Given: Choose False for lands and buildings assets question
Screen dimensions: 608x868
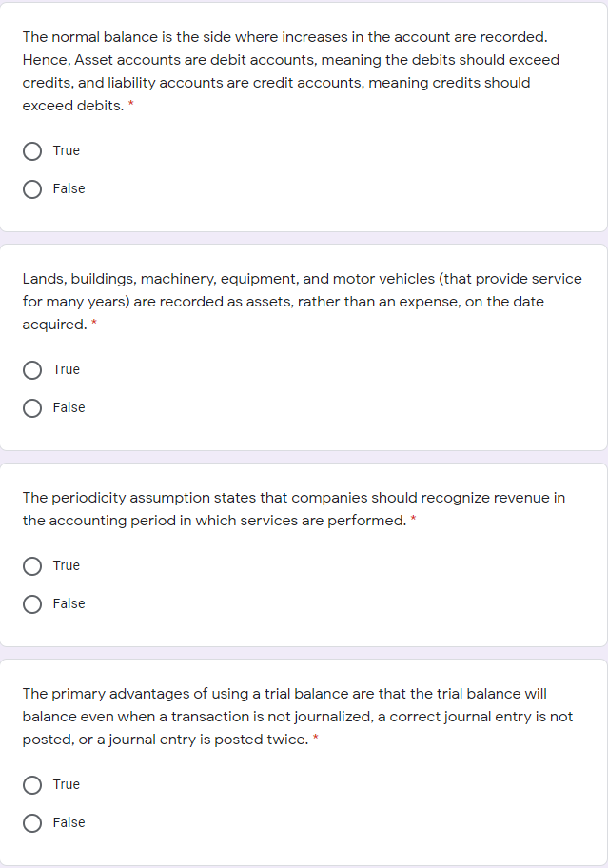Looking at the screenshot, I should (32, 408).
